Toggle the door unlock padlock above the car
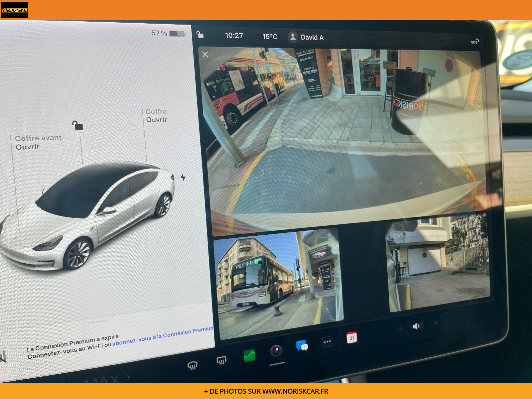 [77, 125]
